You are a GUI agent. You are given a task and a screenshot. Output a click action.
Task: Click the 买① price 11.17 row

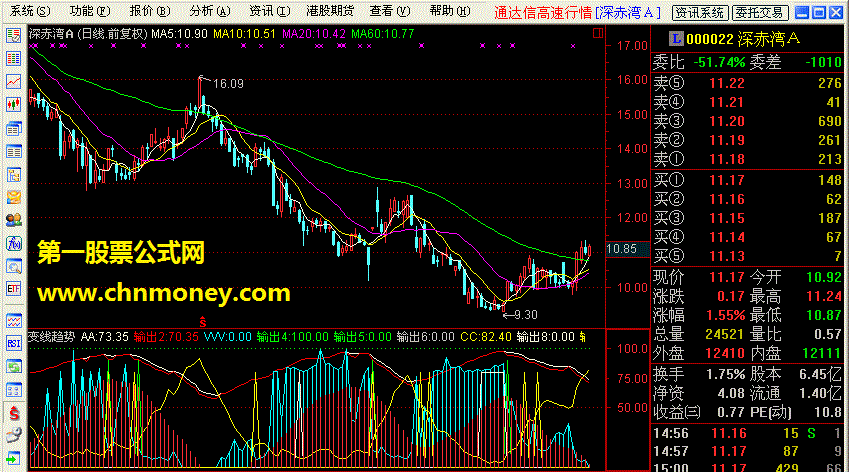click(x=747, y=180)
